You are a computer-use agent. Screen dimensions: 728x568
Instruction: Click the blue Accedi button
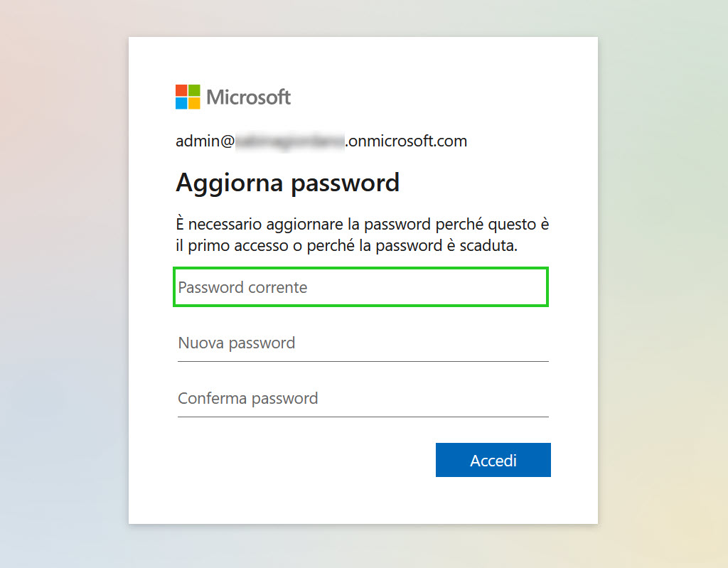(x=493, y=460)
